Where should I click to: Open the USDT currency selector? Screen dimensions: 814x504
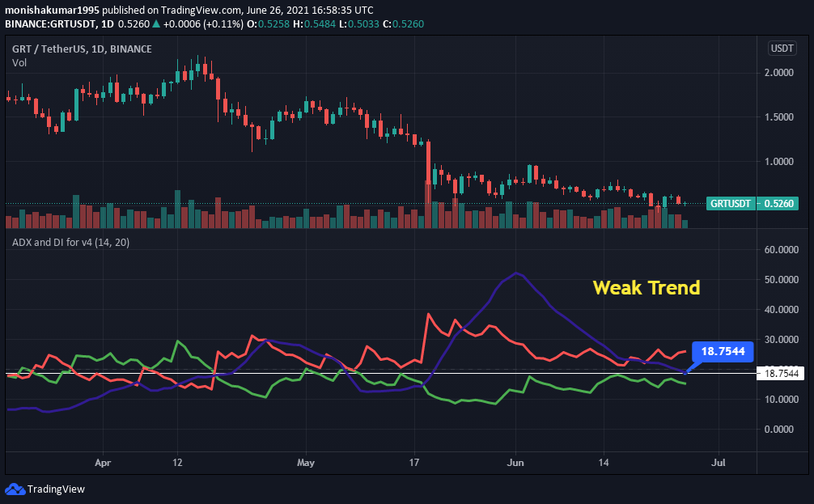pyautogui.click(x=782, y=49)
